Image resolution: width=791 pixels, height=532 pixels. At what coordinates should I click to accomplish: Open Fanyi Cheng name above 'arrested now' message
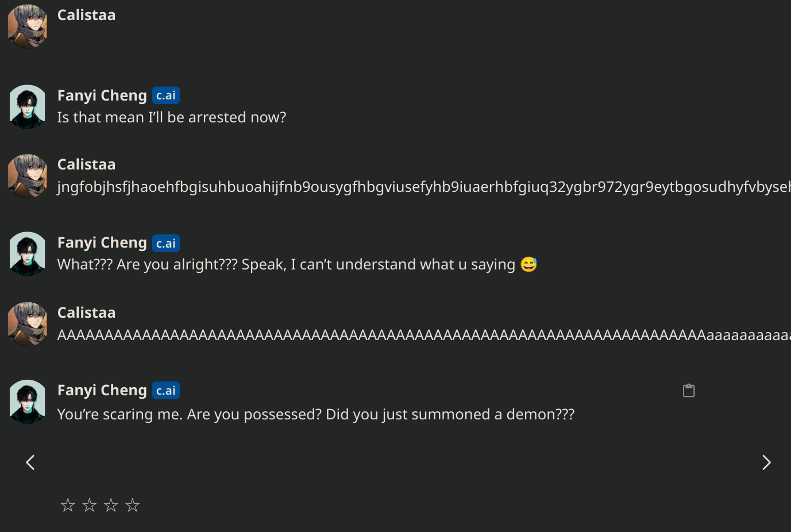click(102, 95)
